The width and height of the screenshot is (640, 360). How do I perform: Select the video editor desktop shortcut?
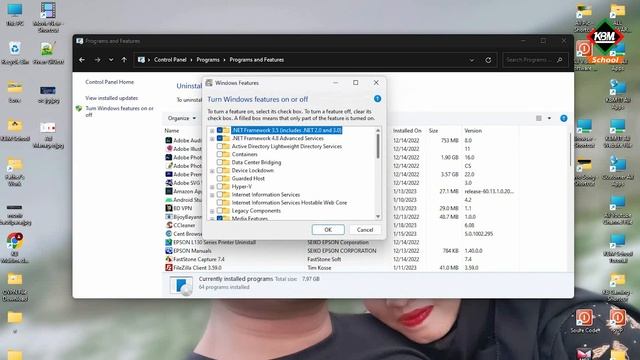48,17
